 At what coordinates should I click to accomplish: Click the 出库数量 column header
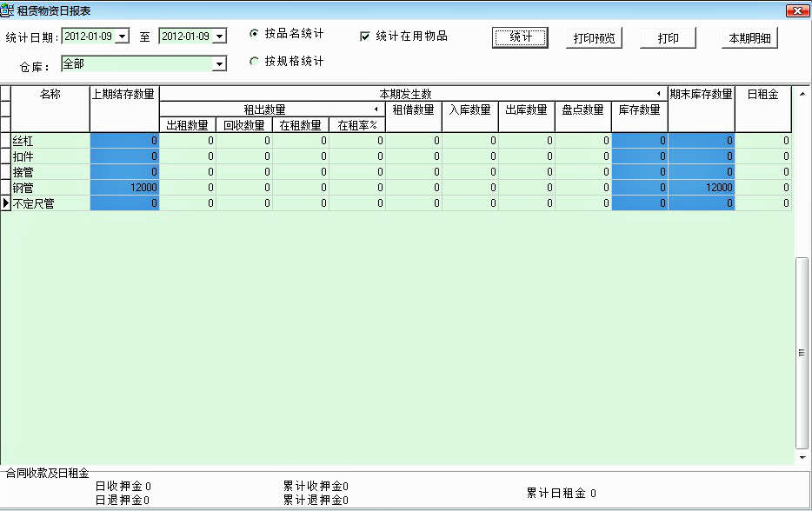point(526,116)
